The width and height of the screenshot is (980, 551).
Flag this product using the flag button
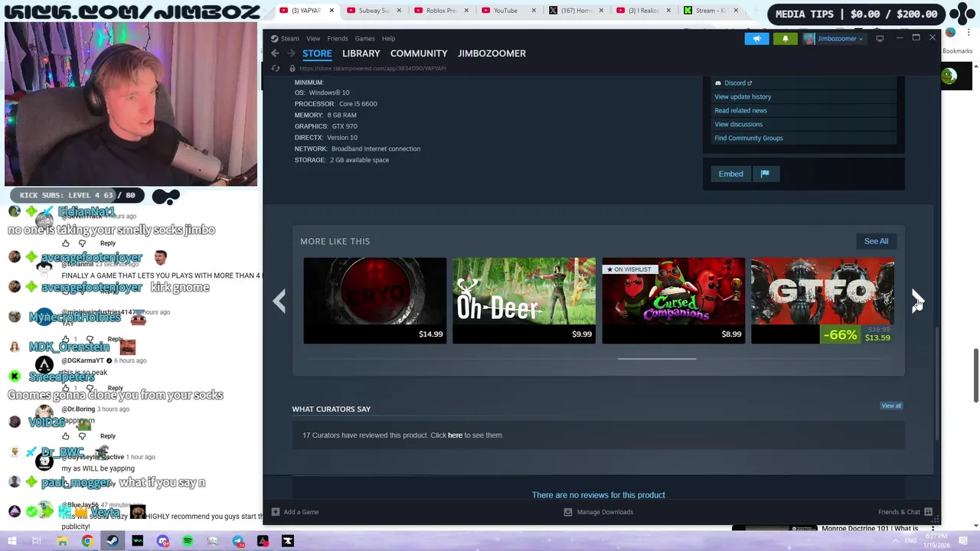click(765, 174)
